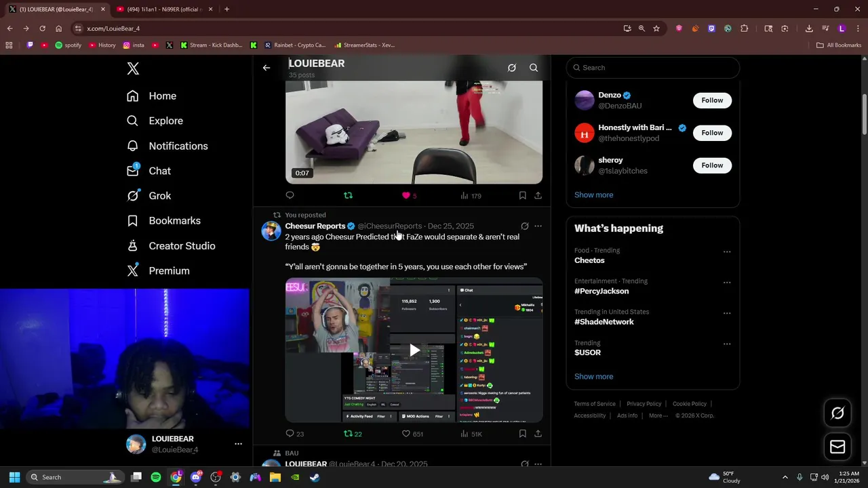The width and height of the screenshot is (868, 488).
Task: Open the Chat section
Action: 149,171
